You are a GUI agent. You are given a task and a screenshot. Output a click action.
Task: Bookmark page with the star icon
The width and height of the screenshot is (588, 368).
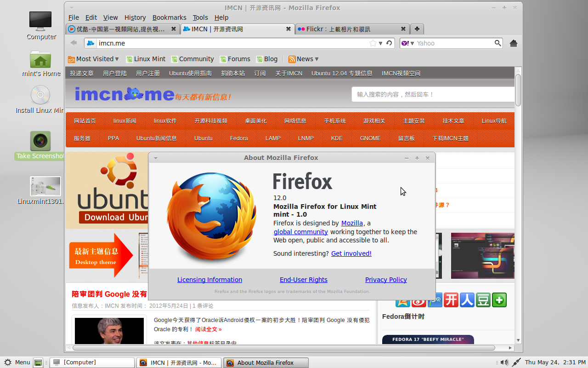point(373,43)
